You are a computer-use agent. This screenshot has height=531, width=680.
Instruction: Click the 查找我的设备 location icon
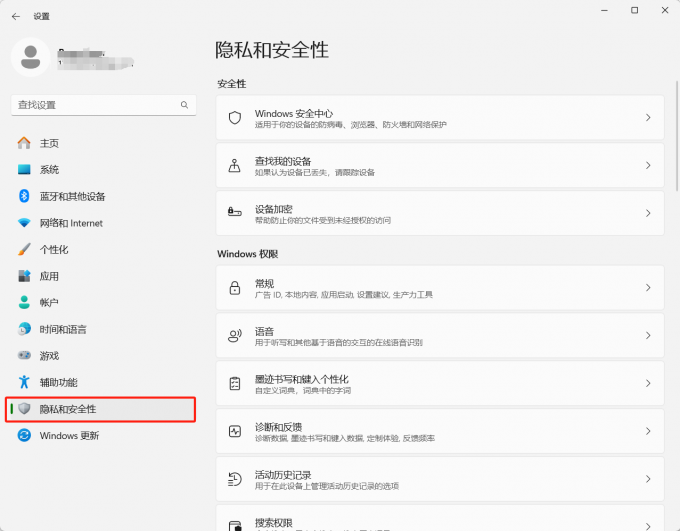(x=235, y=165)
